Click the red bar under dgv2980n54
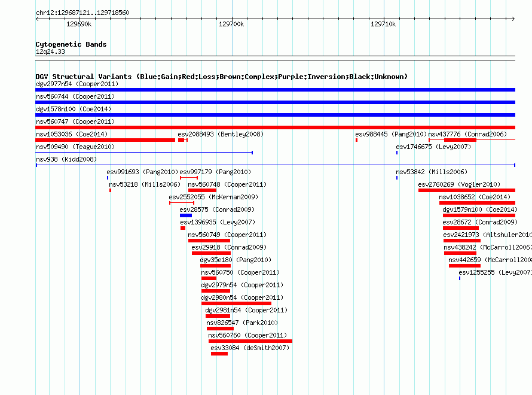This screenshot has height=395, width=532. [236, 303]
